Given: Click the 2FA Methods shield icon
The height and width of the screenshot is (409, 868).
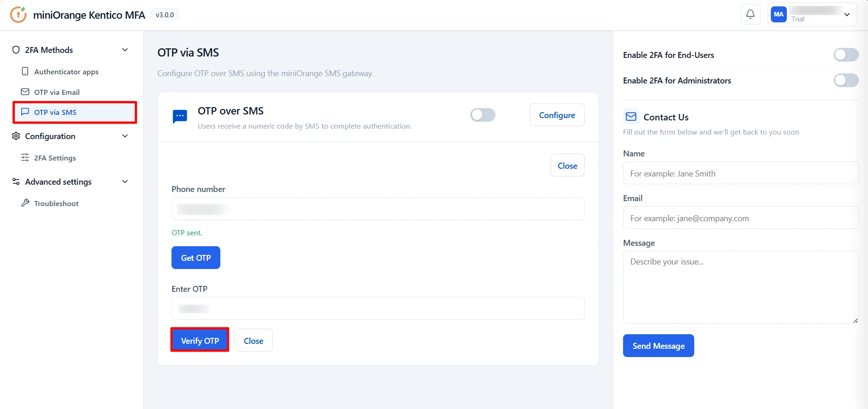Looking at the screenshot, I should pyautogui.click(x=16, y=50).
